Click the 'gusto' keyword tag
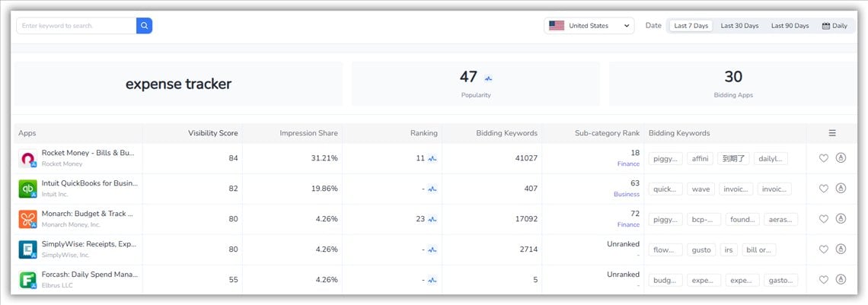The image size is (868, 305). coord(701,249)
